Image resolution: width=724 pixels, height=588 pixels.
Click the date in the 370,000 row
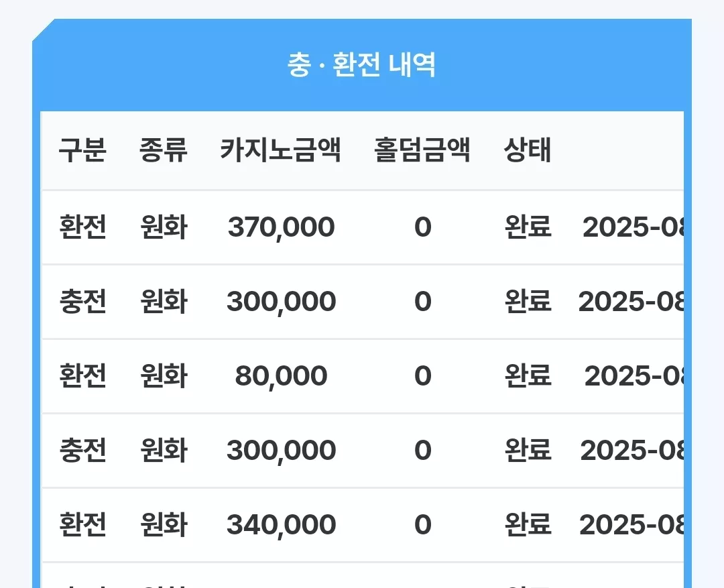[633, 227]
